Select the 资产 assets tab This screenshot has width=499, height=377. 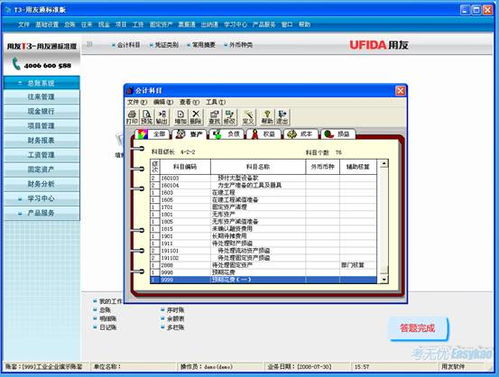pyautogui.click(x=190, y=134)
